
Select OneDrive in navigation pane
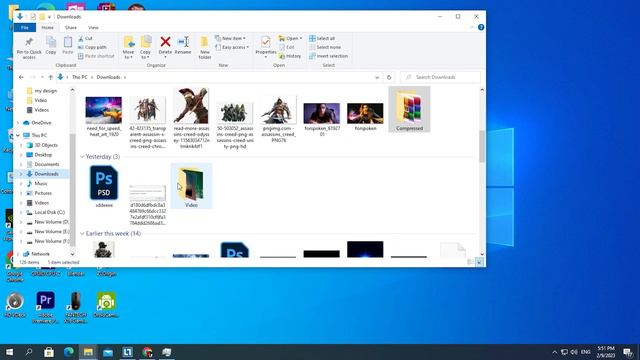(x=41, y=122)
